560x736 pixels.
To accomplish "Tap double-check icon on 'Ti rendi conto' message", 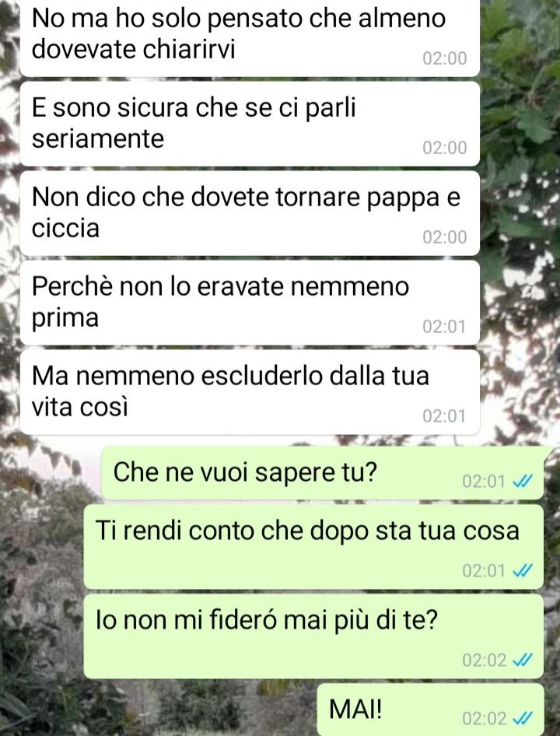I will click(x=523, y=571).
